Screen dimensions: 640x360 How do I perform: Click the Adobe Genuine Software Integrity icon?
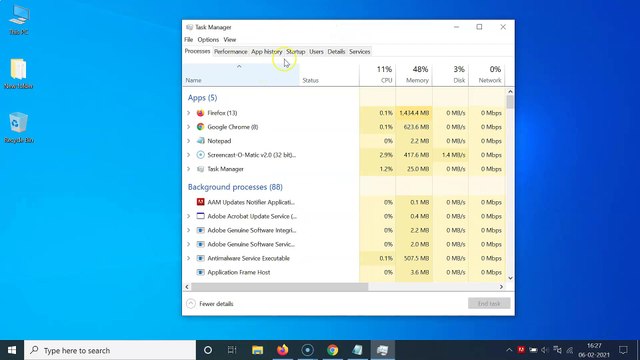tap(200, 230)
